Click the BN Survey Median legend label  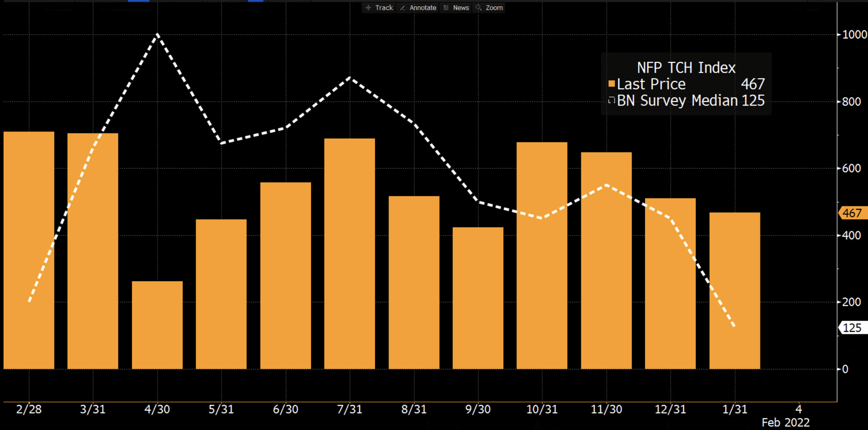(677, 100)
